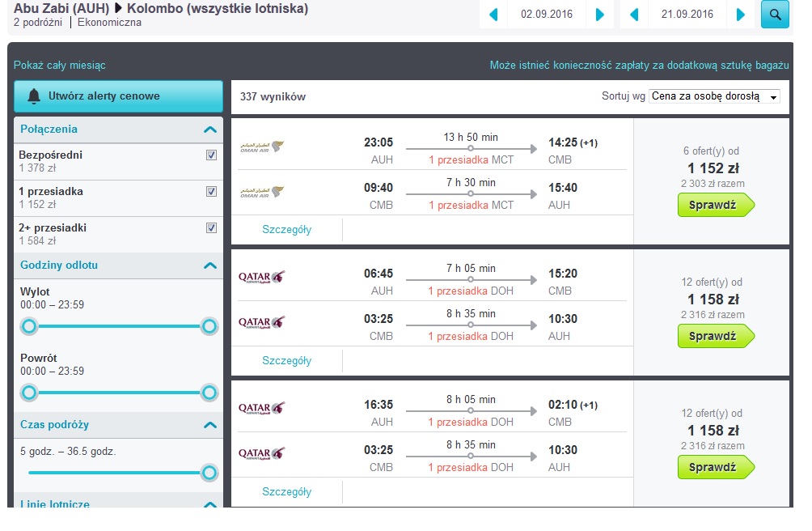Collapse the Połączenia section
The height and width of the screenshot is (531, 812).
210,130
